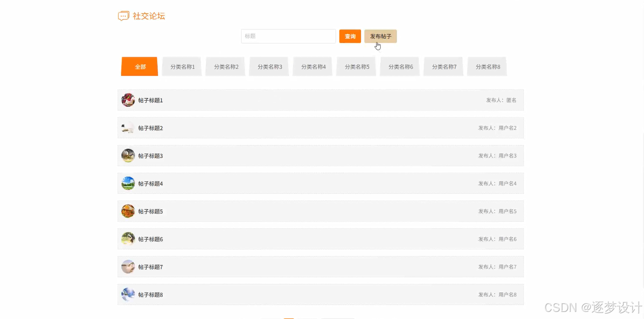Switch to the 分类名称4 tab
This screenshot has height=319, width=644.
click(313, 67)
